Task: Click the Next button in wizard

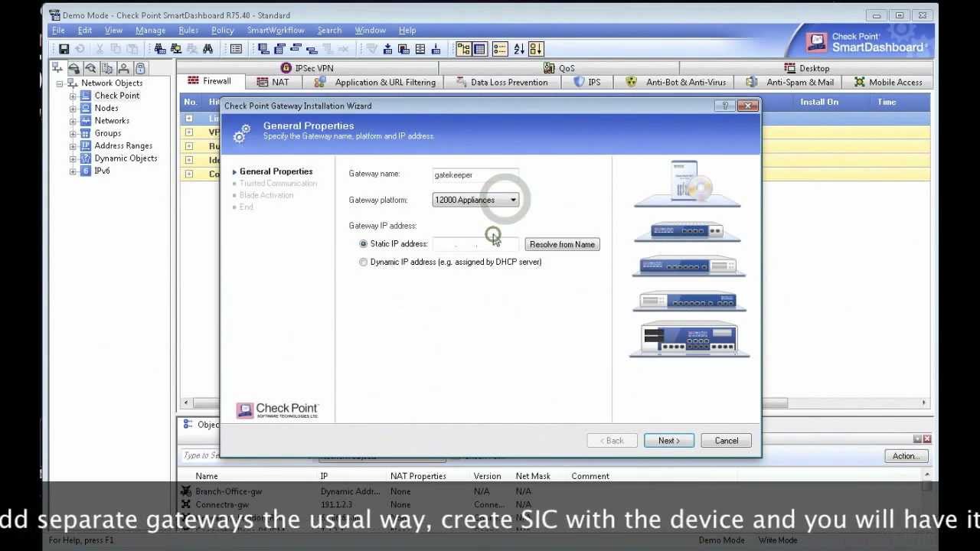Action: click(668, 441)
